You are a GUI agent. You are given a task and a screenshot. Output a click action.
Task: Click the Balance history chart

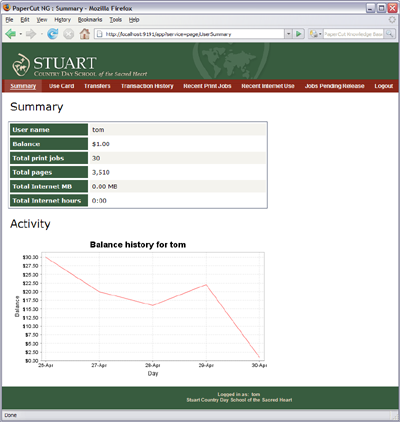click(x=140, y=308)
